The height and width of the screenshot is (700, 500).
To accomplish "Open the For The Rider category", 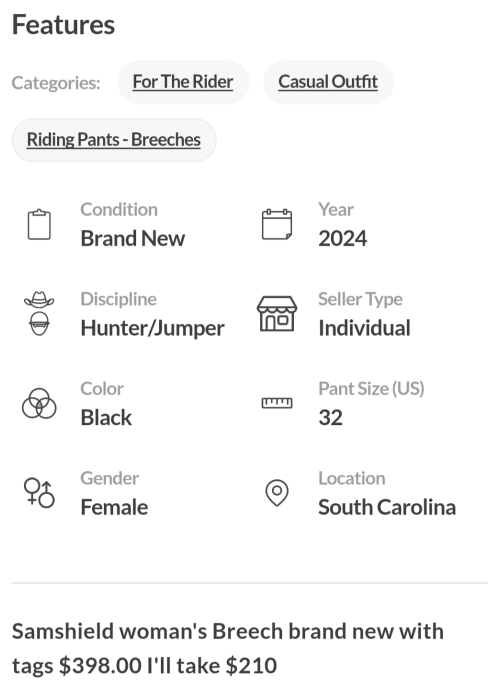I will [x=183, y=82].
